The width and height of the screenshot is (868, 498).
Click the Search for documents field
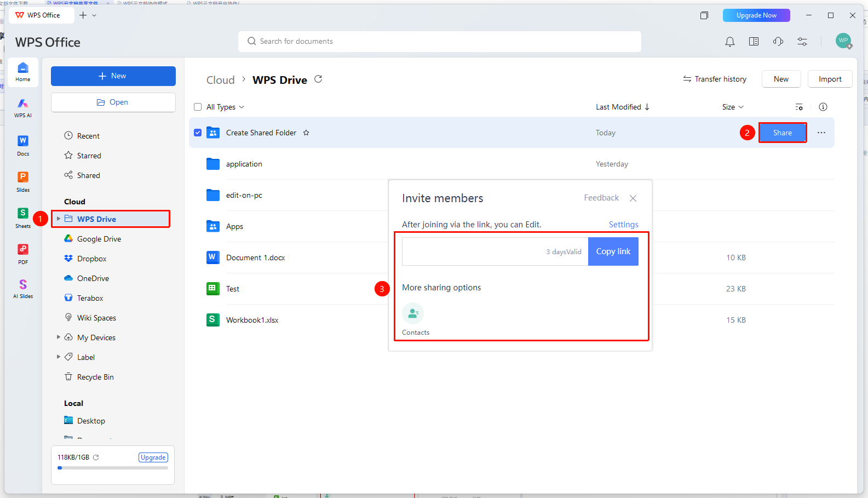(x=439, y=42)
